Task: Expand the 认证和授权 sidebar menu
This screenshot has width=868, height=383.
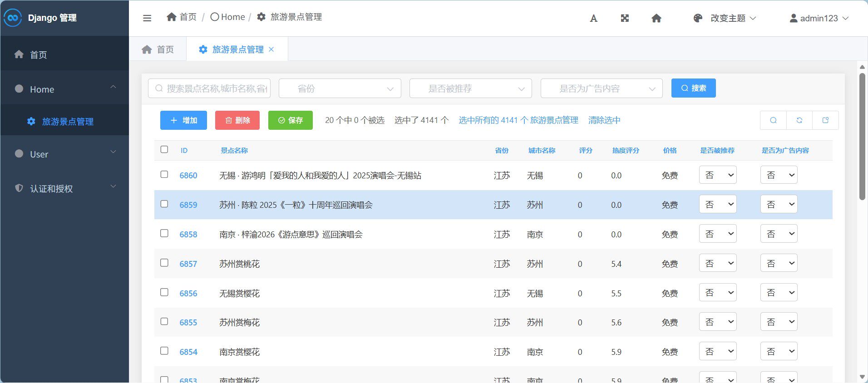Action: 64,188
